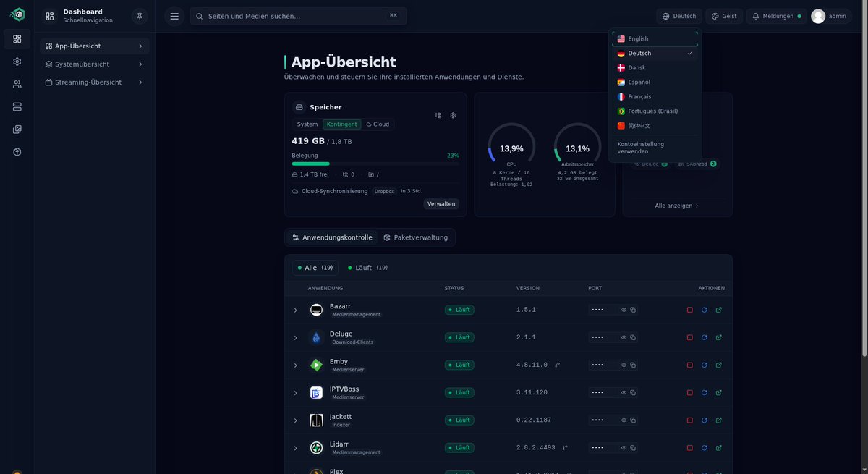Click the Alle anzeigen link
The width and height of the screenshot is (868, 474).
click(677, 206)
